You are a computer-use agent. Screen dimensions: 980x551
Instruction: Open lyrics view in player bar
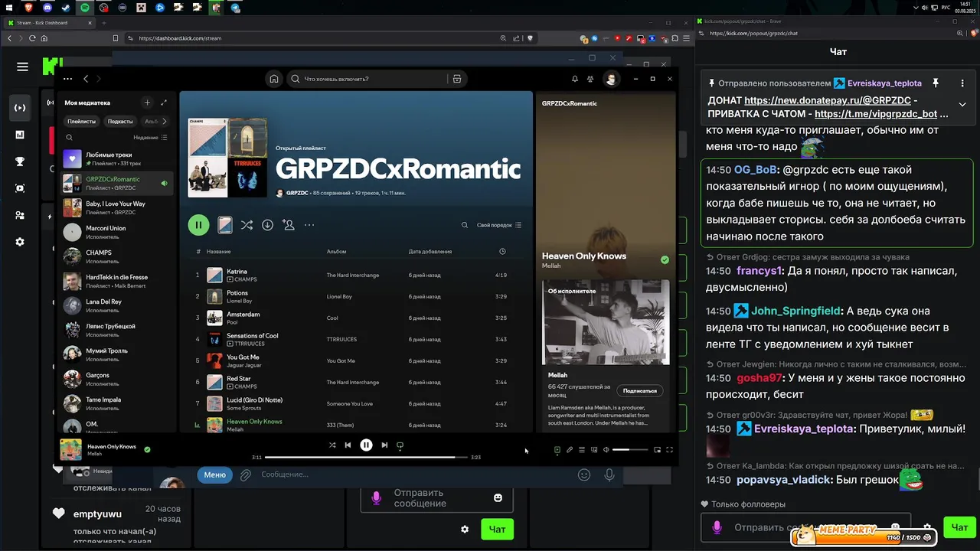click(569, 450)
